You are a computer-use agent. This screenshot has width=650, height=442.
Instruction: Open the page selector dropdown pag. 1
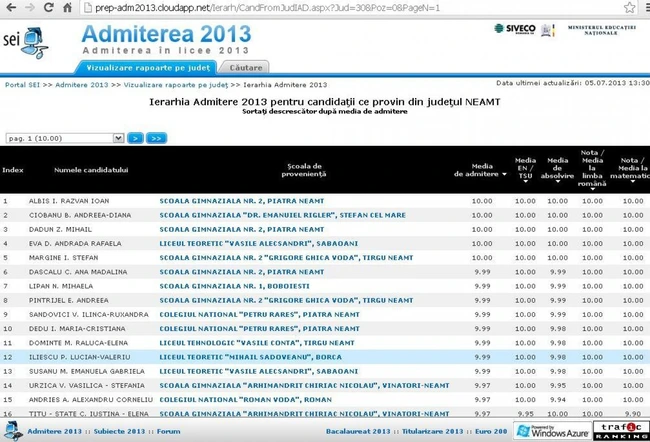point(65,138)
